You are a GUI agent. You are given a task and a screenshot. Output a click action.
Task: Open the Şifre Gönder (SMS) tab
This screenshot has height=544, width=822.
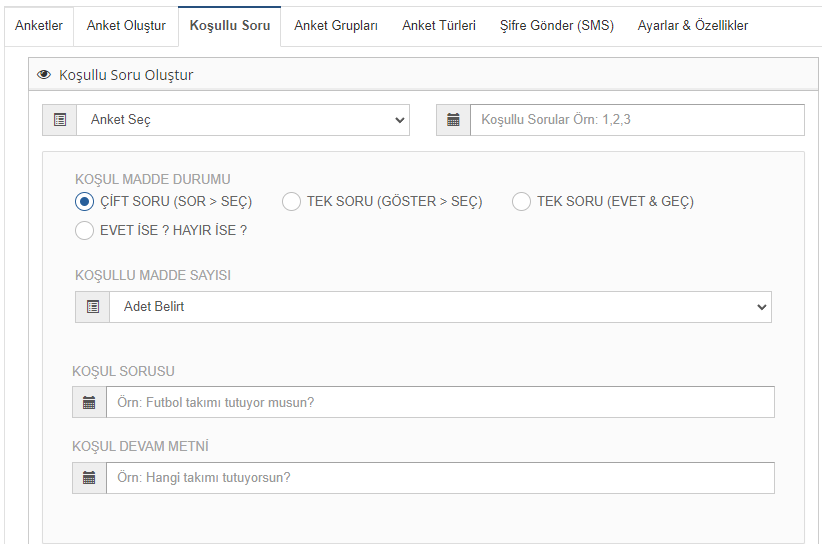pos(557,25)
